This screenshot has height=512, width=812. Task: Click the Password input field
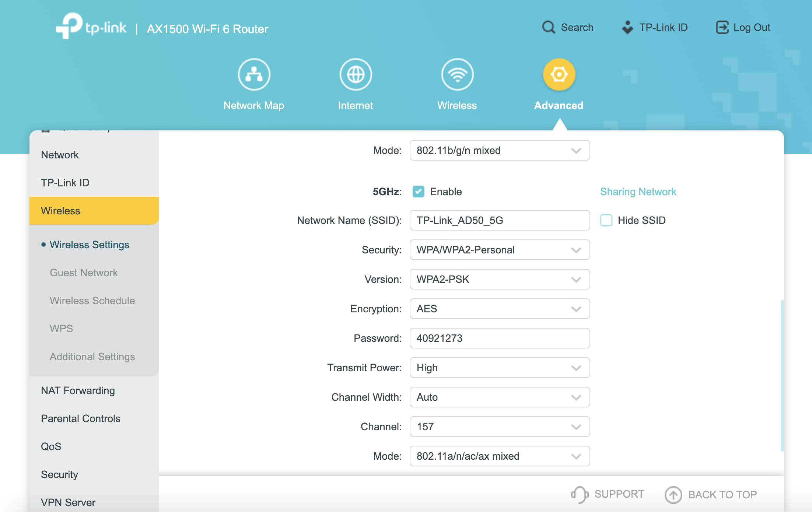499,338
